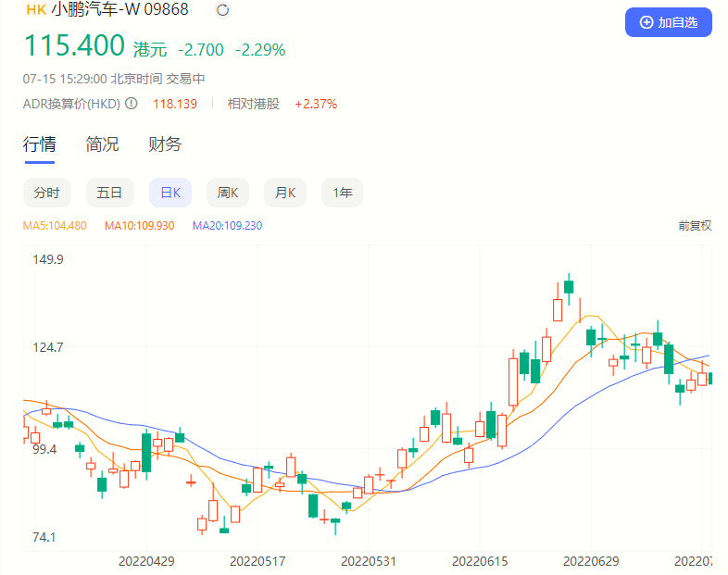Click the MA10:109.930 indicator label

point(139,226)
